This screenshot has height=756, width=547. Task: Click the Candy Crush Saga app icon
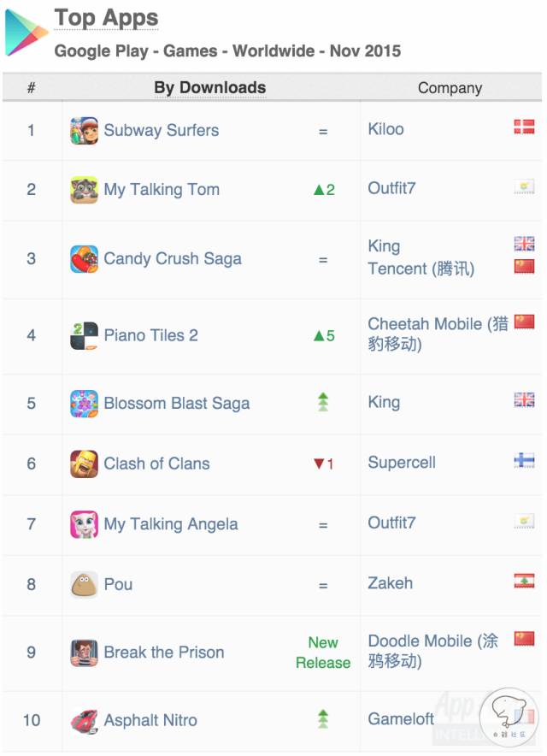click(x=84, y=259)
